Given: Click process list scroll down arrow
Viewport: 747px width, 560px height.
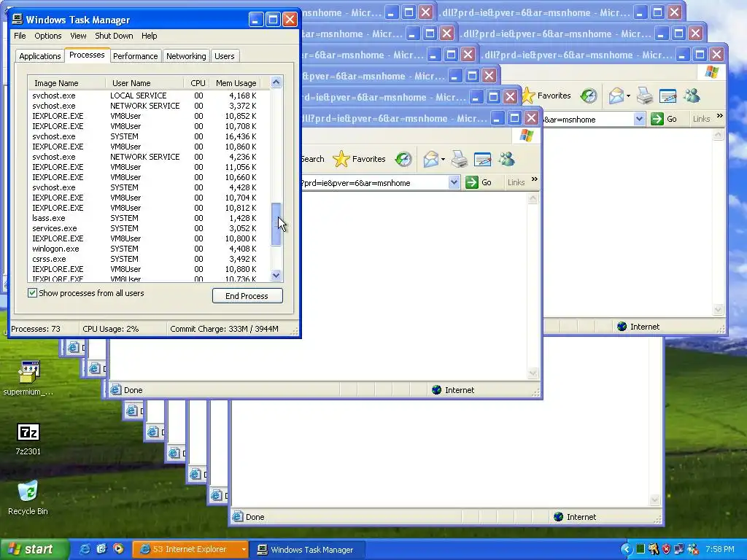Looking at the screenshot, I should 276,275.
